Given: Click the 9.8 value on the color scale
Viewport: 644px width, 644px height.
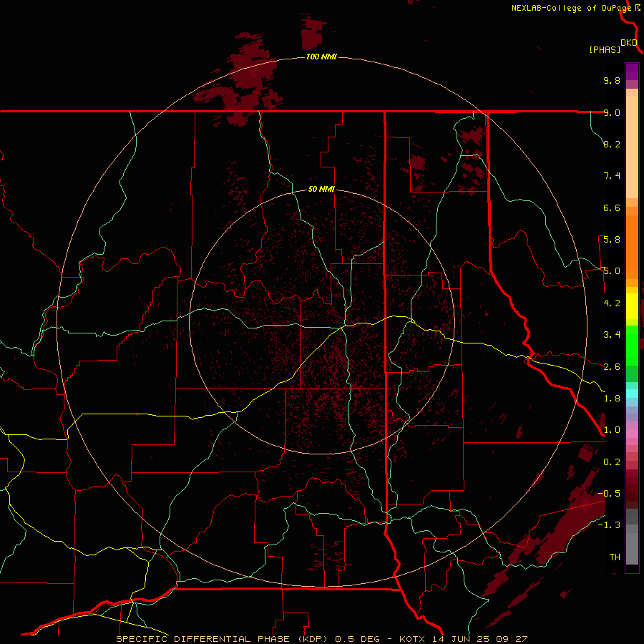Looking at the screenshot, I should (x=612, y=80).
